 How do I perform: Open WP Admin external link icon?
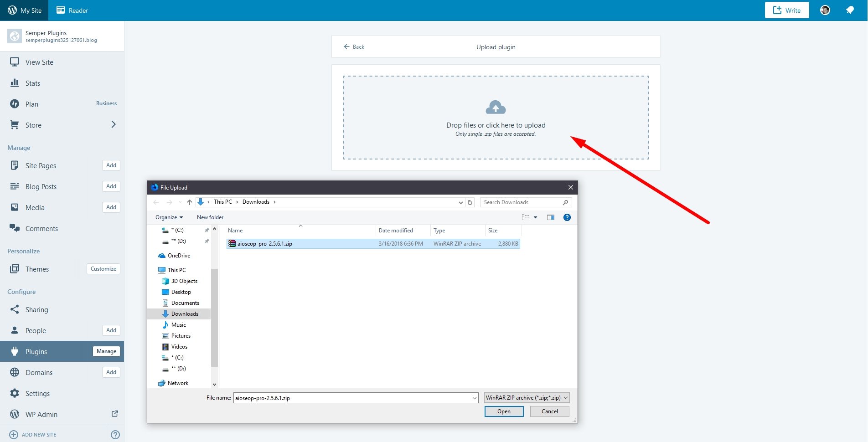tap(115, 414)
